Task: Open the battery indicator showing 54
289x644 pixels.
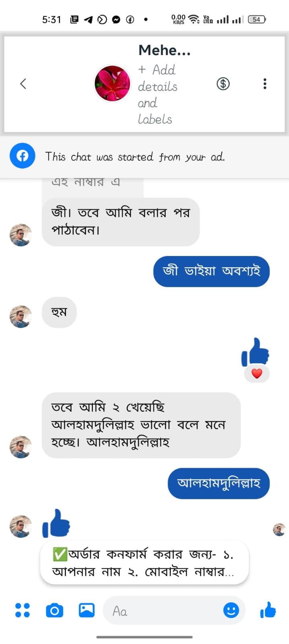Action: click(x=256, y=19)
